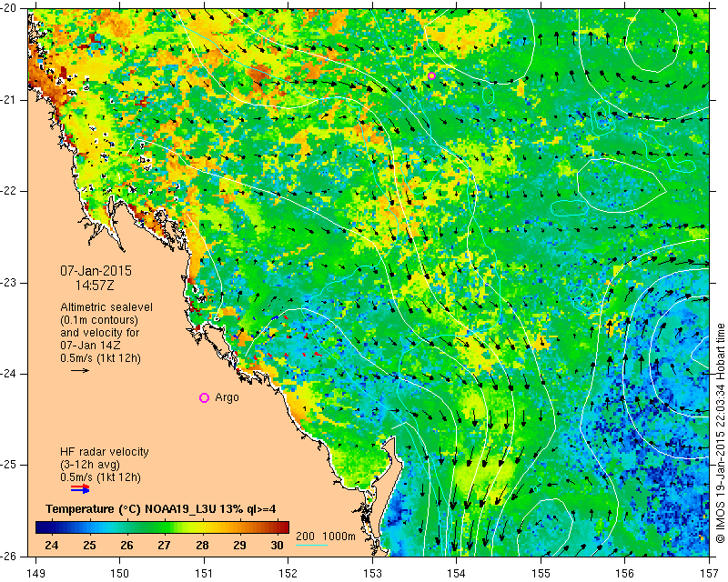Click the color bar label 24
This screenshot has width=728, height=582.
52,545
